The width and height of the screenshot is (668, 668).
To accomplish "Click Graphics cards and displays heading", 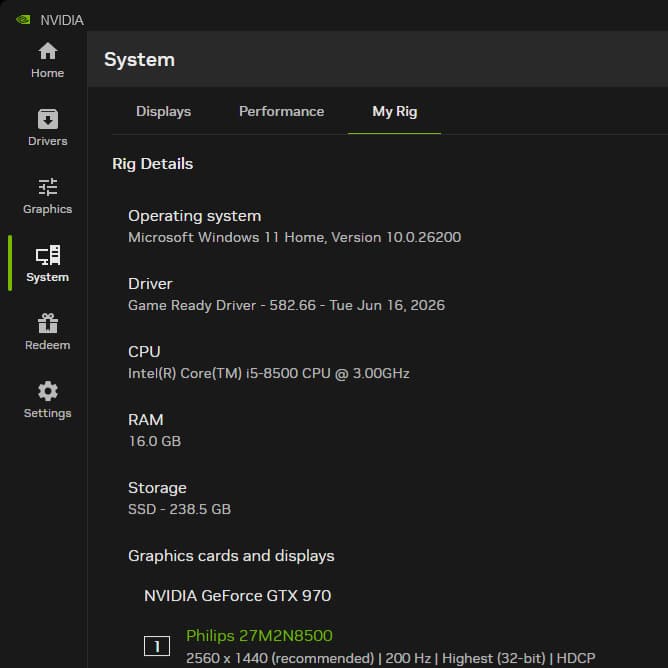I will 231,556.
